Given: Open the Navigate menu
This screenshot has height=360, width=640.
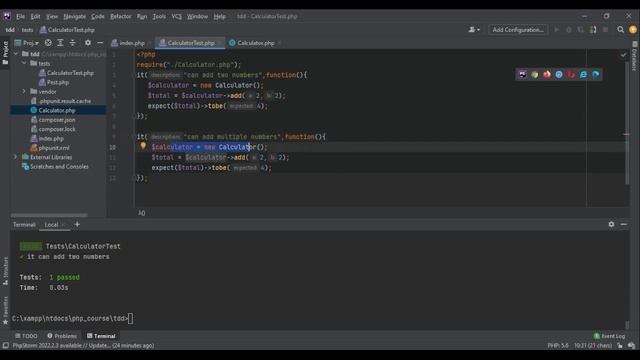Looking at the screenshot, I should pyautogui.click(x=74, y=16).
